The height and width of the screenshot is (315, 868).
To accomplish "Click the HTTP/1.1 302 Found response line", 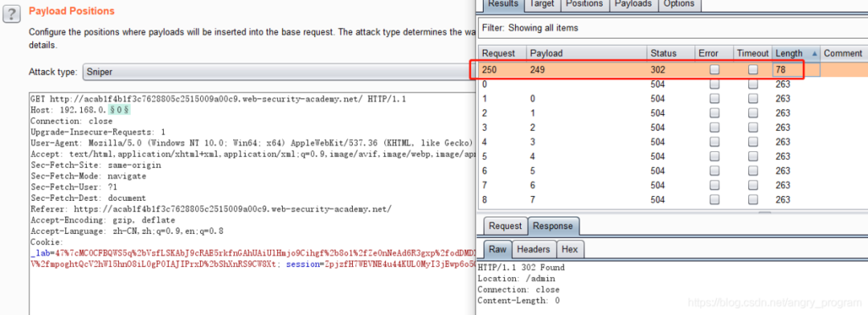I will point(521,268).
